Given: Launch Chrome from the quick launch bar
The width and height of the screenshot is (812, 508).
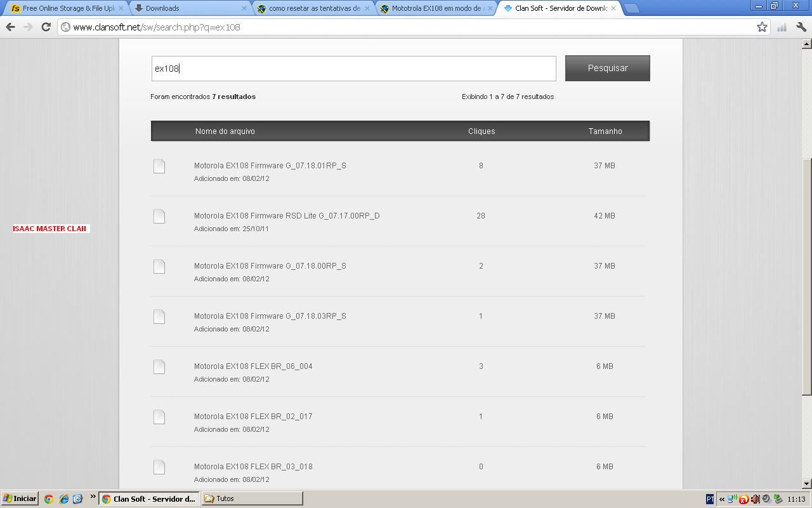Looking at the screenshot, I should click(x=49, y=498).
